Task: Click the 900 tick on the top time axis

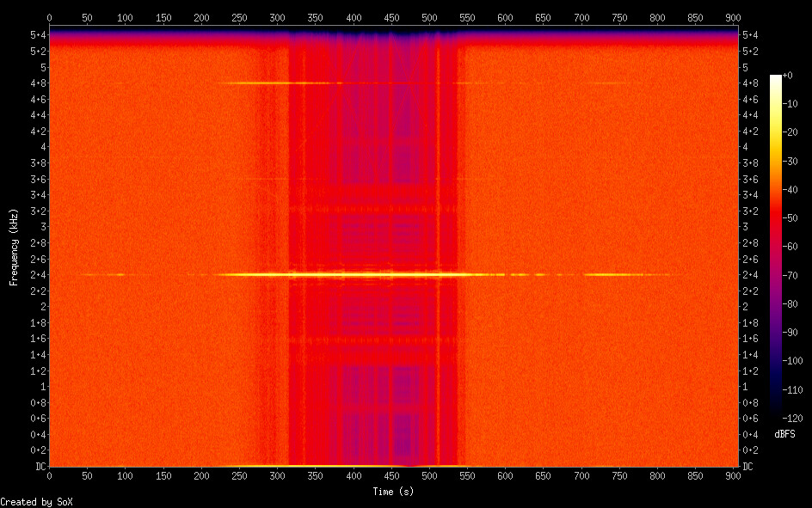Action: pyautogui.click(x=734, y=17)
